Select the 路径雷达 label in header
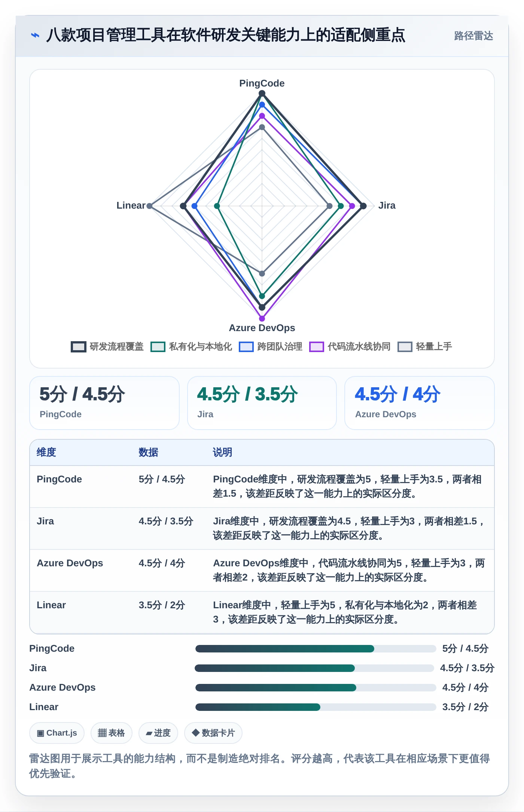The image size is (524, 812). pyautogui.click(x=473, y=36)
